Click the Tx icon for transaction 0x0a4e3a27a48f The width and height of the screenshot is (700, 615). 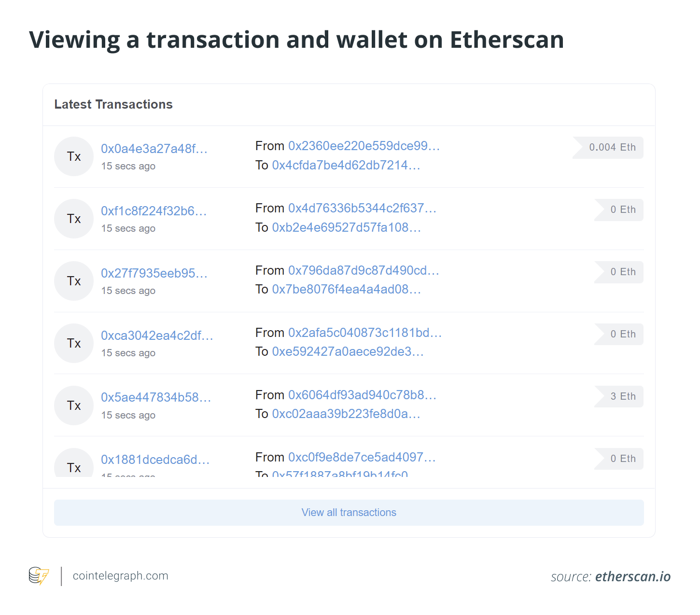point(74,156)
